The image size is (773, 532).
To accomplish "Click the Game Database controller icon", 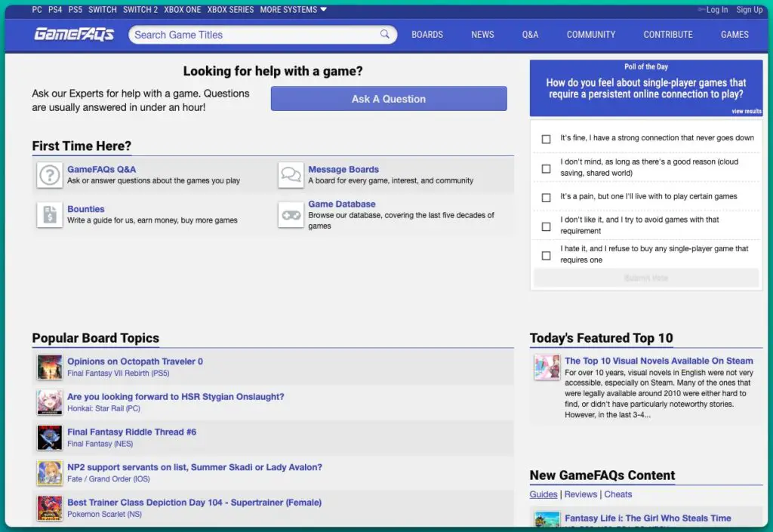I will point(291,215).
